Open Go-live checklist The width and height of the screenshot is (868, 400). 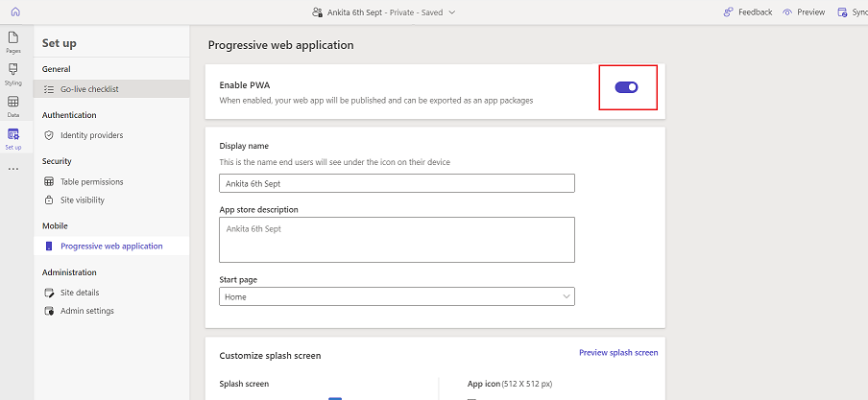89,89
